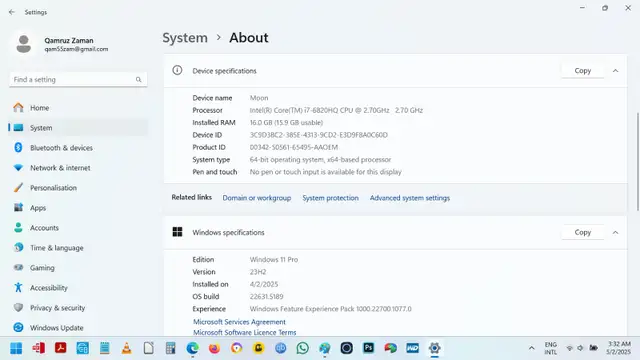Screen dimensions: 640x360
Task: Open the Calculator taskbar icon
Action: (171, 348)
